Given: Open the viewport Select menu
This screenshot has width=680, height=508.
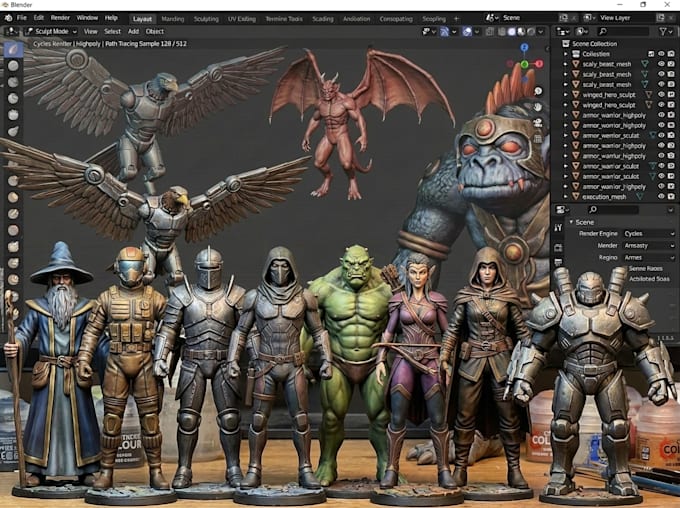Looking at the screenshot, I should click(x=112, y=31).
